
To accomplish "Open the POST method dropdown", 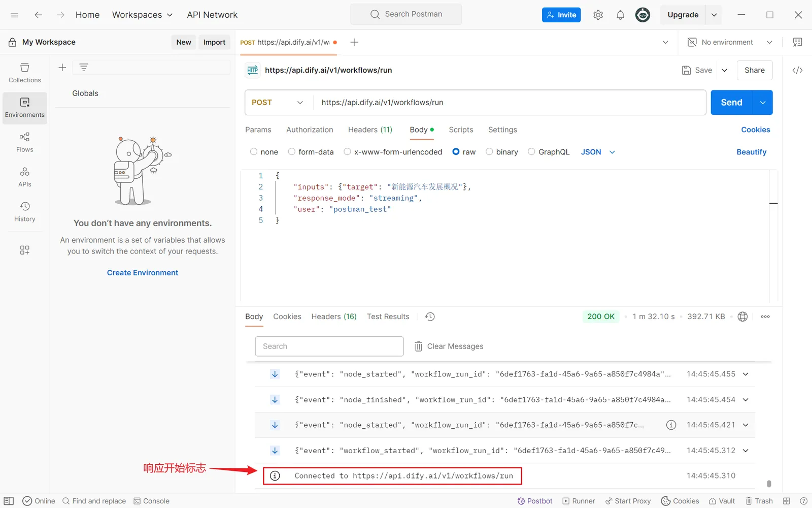I will tap(278, 103).
